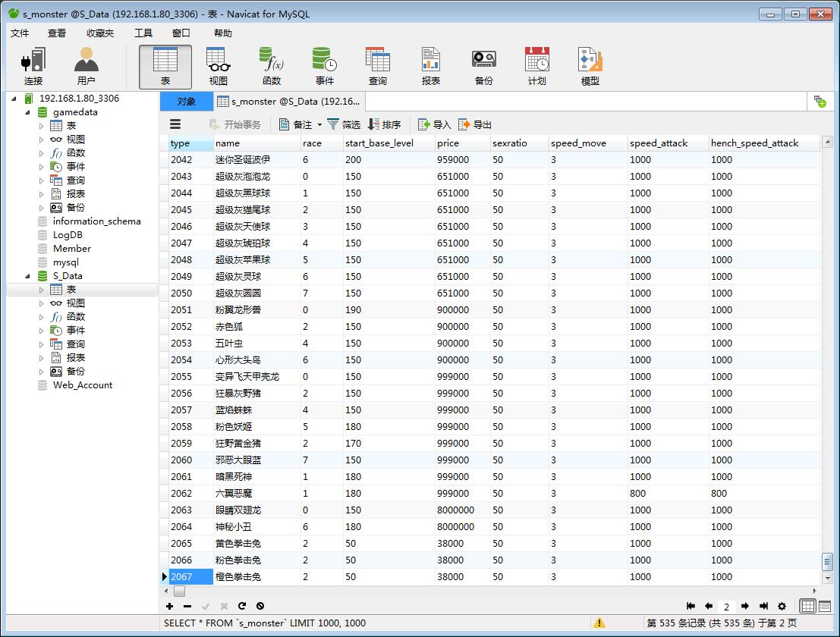Open the 文件 menu
The image size is (840, 637).
20,33
